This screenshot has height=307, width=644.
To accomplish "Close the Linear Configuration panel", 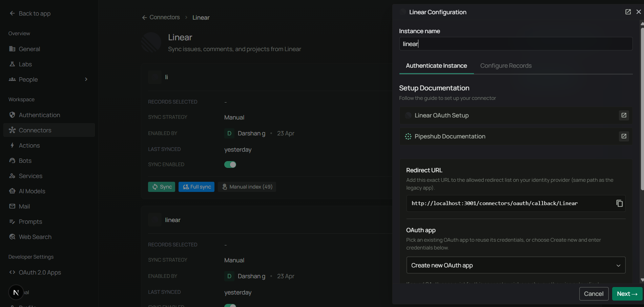I will (639, 12).
